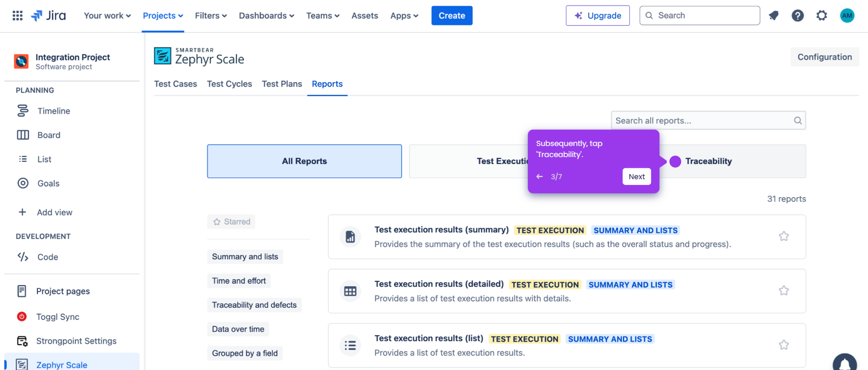Switch to the Test Plans tab
Image resolution: width=868 pixels, height=370 pixels.
click(x=282, y=84)
